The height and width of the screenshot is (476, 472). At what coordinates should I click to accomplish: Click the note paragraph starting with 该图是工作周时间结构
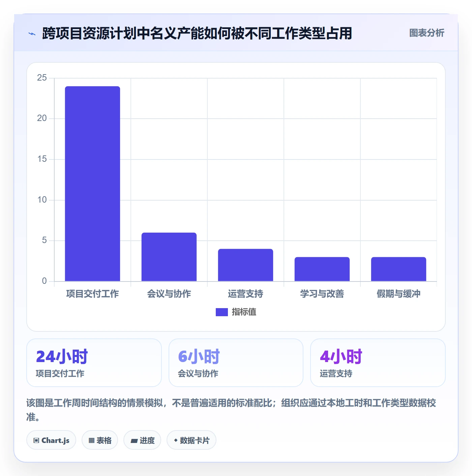[x=231, y=410]
